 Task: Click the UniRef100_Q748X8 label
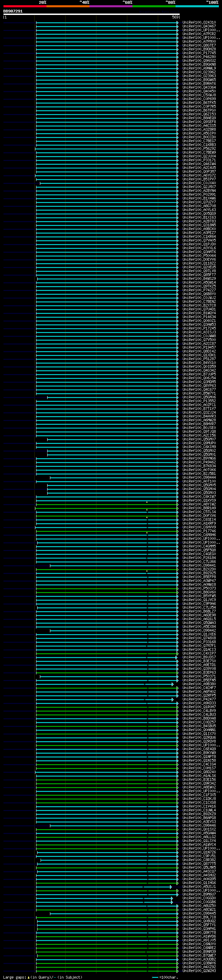tap(199, 638)
